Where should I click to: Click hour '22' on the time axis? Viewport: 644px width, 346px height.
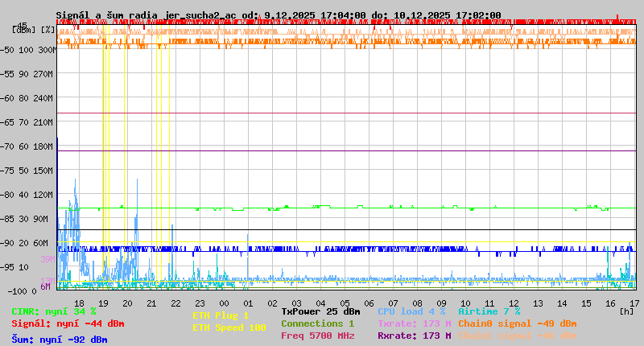(x=175, y=303)
